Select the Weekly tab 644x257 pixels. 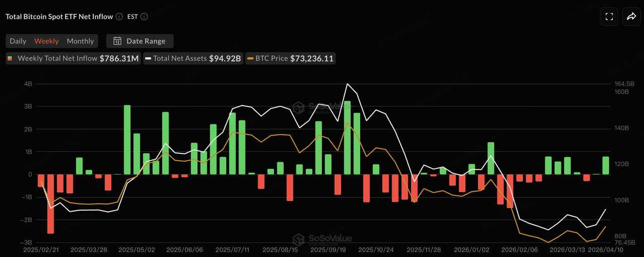(46, 41)
